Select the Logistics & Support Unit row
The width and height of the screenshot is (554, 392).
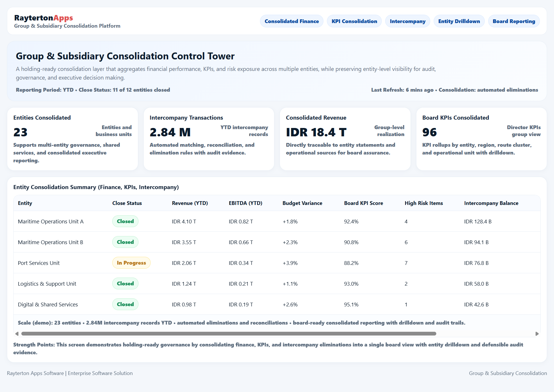click(x=47, y=284)
